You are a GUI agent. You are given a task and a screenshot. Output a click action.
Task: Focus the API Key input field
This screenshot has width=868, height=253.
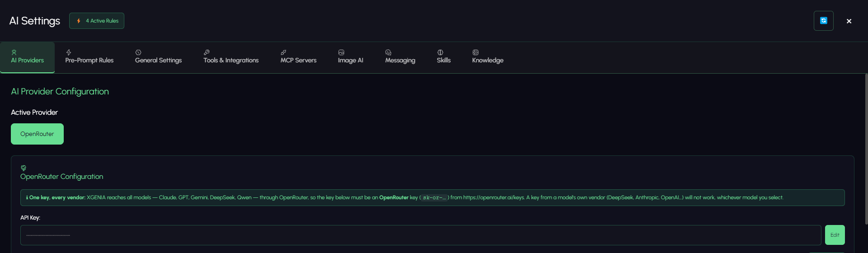[x=420, y=235]
